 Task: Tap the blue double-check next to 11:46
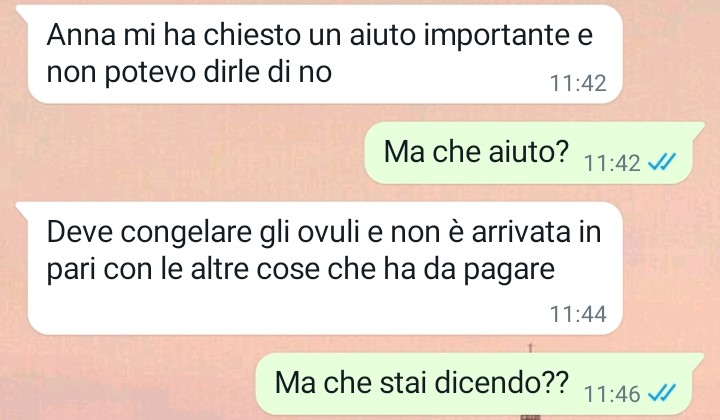(662, 393)
